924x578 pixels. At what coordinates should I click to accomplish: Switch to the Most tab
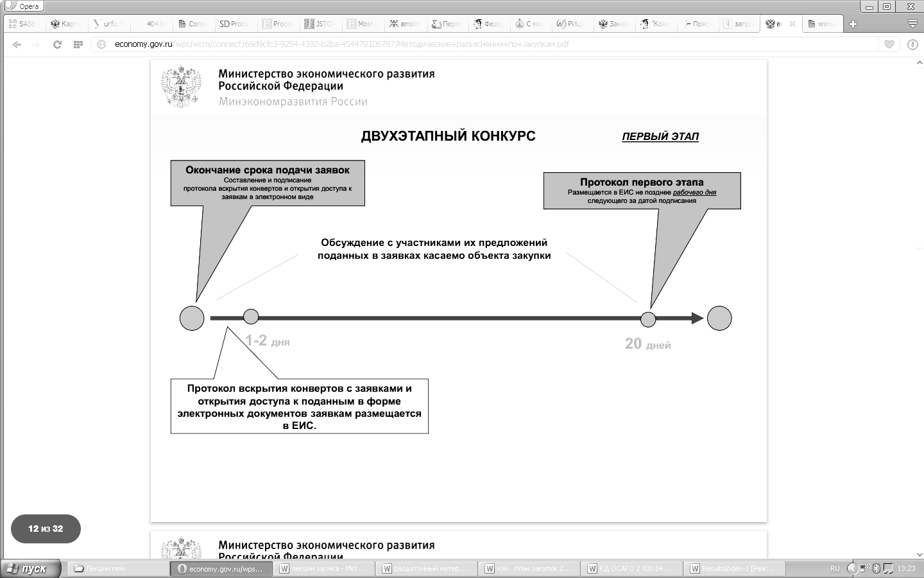(x=361, y=24)
